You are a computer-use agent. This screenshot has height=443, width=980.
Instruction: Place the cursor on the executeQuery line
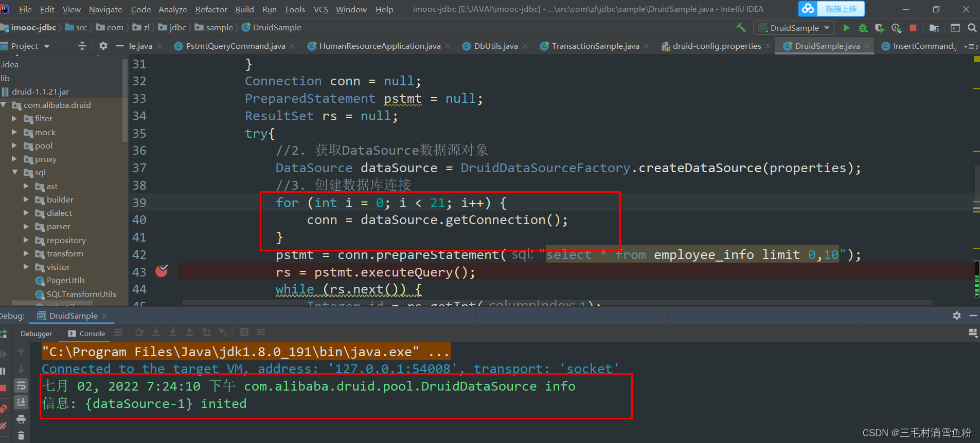pyautogui.click(x=376, y=272)
